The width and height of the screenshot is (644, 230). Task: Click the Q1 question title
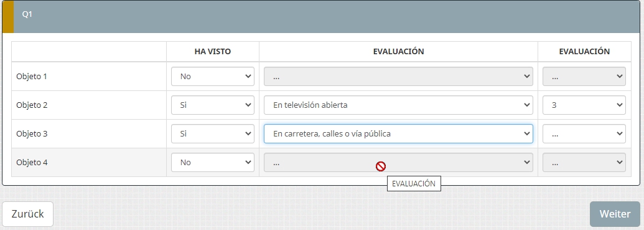pyautogui.click(x=27, y=14)
